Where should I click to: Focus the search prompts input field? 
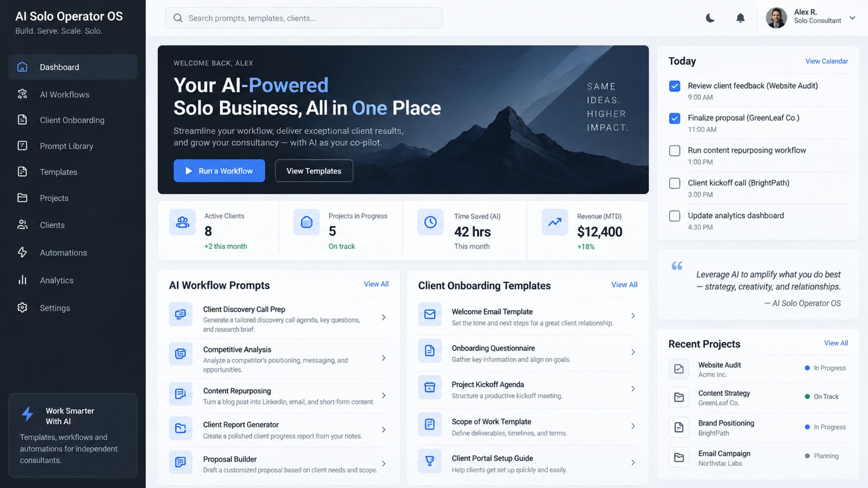point(304,18)
